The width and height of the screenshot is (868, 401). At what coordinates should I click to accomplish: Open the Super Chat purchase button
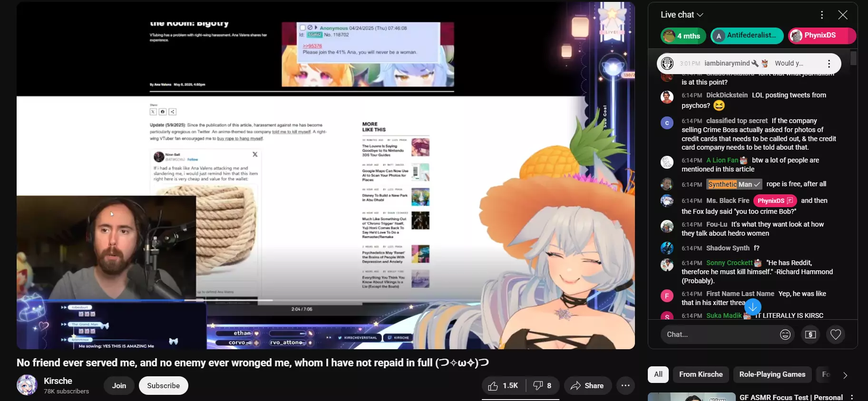click(810, 334)
